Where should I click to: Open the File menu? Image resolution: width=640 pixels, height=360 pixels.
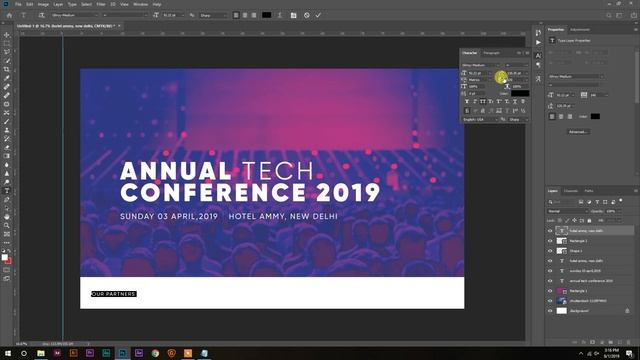[x=18, y=4]
